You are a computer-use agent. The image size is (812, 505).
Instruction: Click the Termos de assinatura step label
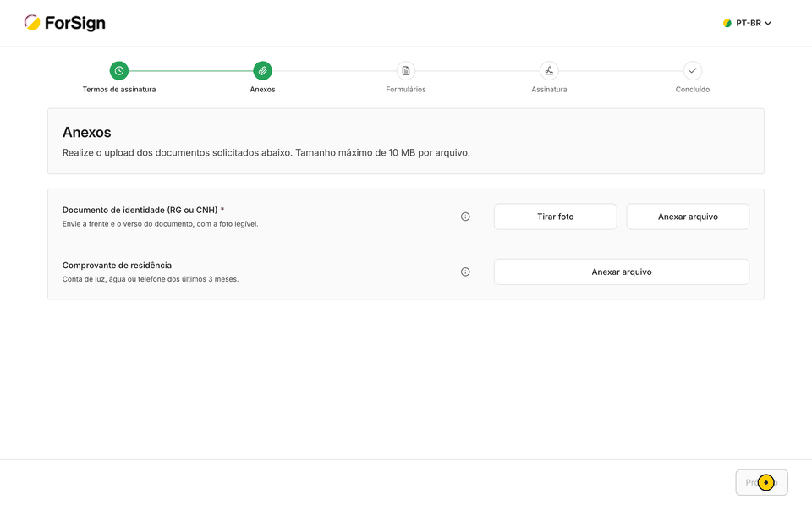pos(119,90)
